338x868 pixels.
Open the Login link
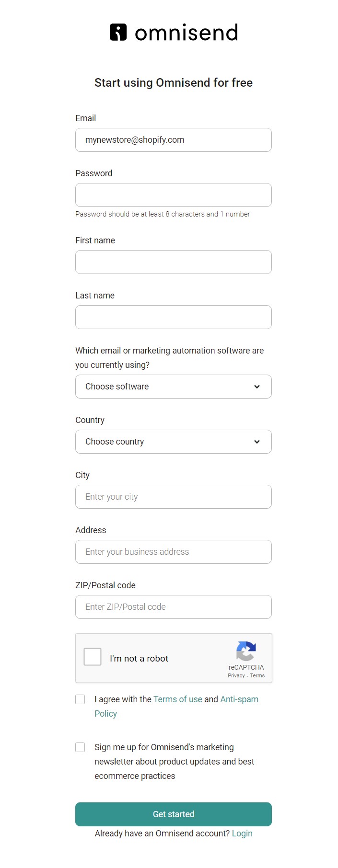tap(242, 833)
